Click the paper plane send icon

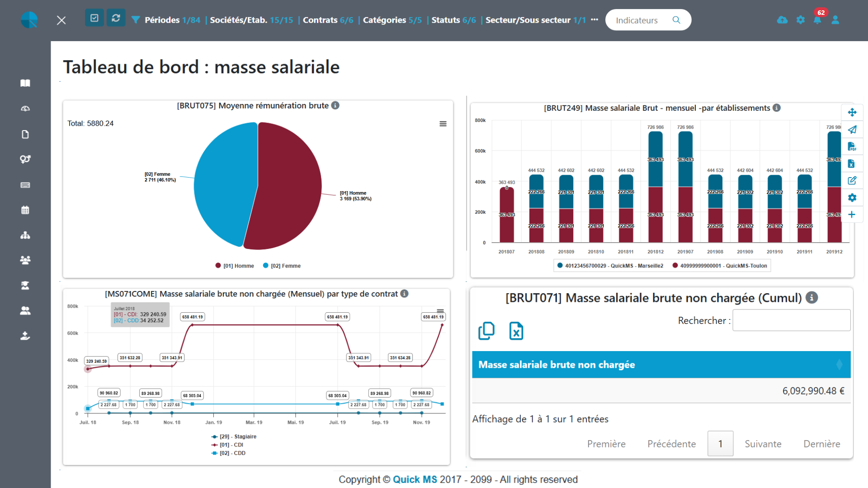coord(852,130)
